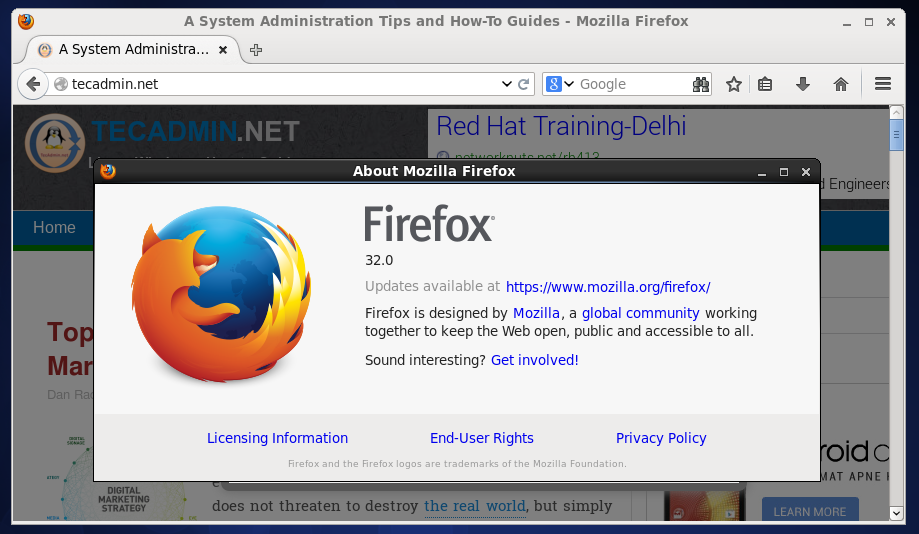Viewport: 919px width, 534px height.
Task: Maximize the About Mozilla Firefox dialog
Action: (x=784, y=172)
